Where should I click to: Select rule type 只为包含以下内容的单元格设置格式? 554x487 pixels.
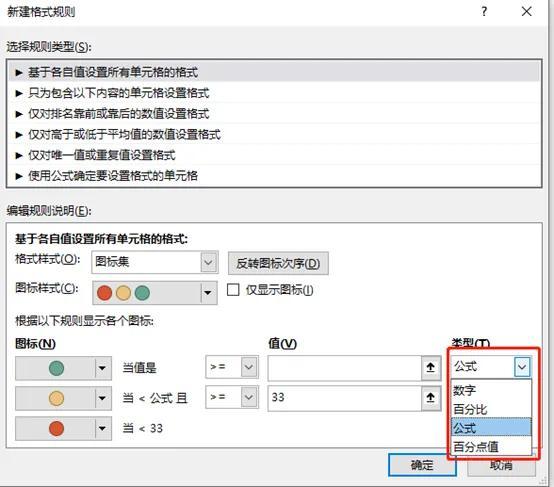[x=274, y=93]
